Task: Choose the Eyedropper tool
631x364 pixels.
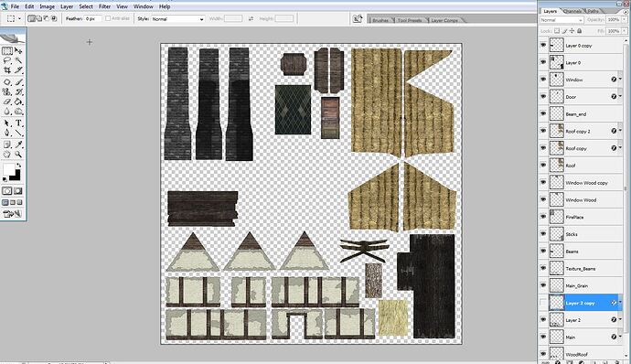Action: (x=18, y=145)
